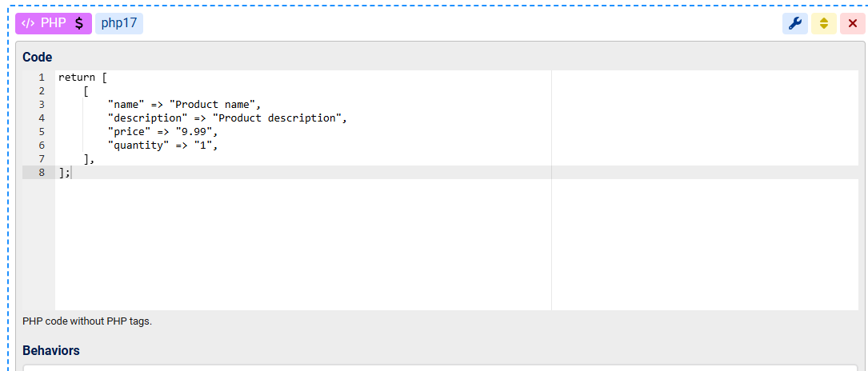Click the code brackets icon in PHP badge
The image size is (868, 371).
point(28,23)
